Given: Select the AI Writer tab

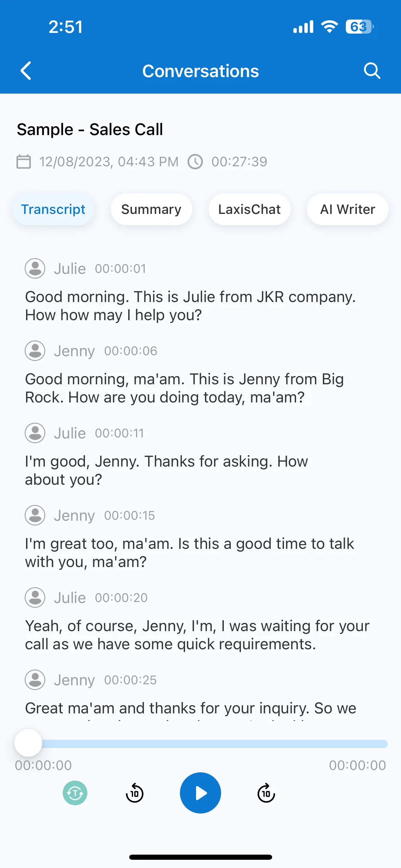Looking at the screenshot, I should coord(348,209).
